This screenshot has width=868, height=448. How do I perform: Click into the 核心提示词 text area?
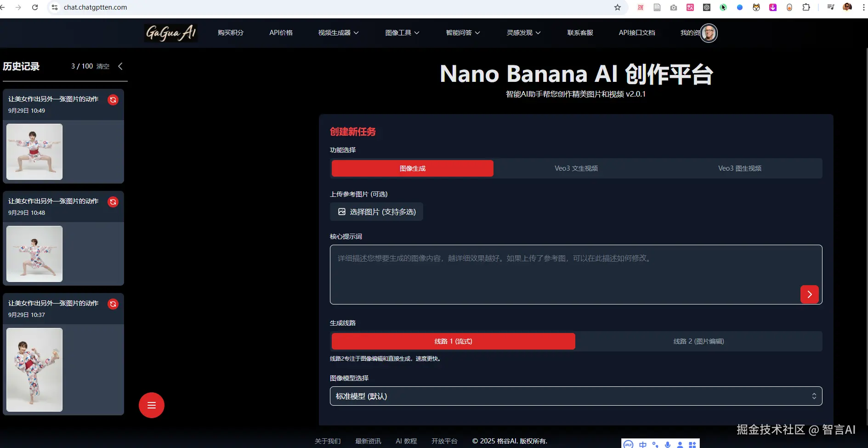point(576,275)
